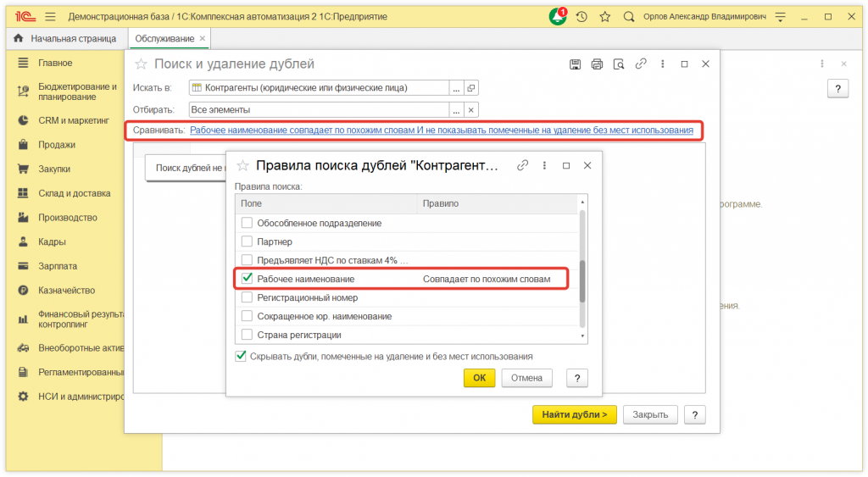Select the Обслуживание tab
The height and width of the screenshot is (477, 868).
click(x=164, y=39)
